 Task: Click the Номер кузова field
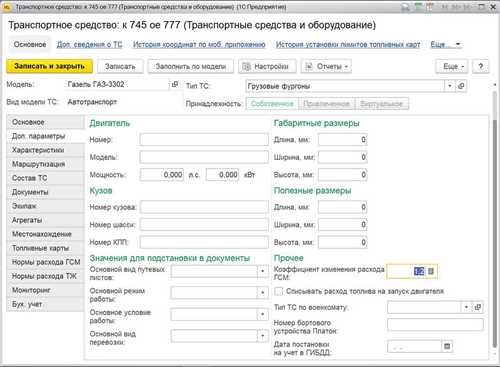(204, 207)
